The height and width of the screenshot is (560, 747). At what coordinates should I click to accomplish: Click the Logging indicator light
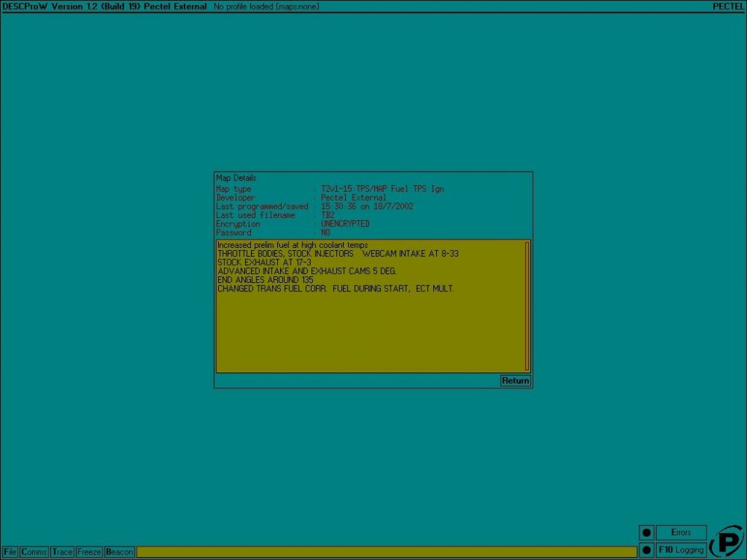coord(647,550)
